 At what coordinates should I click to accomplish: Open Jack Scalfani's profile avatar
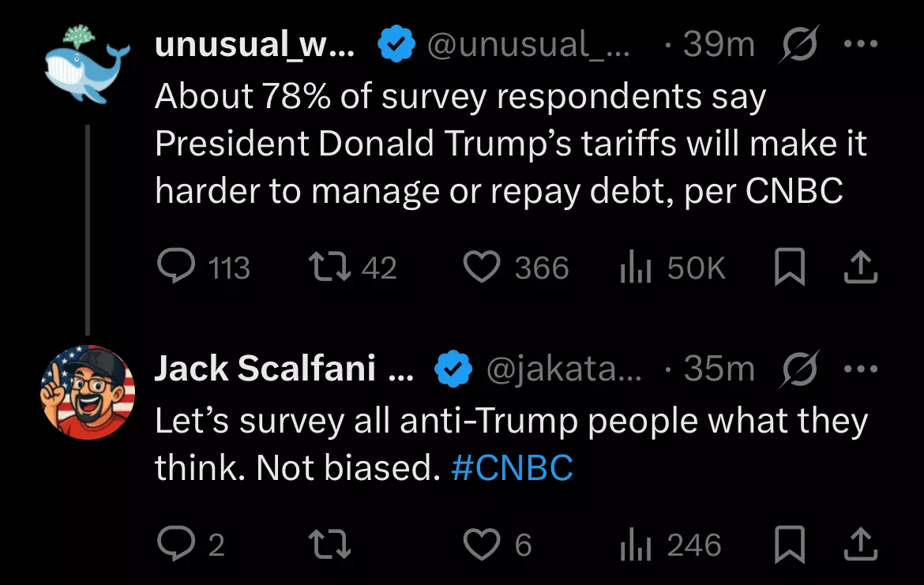pos(87,392)
